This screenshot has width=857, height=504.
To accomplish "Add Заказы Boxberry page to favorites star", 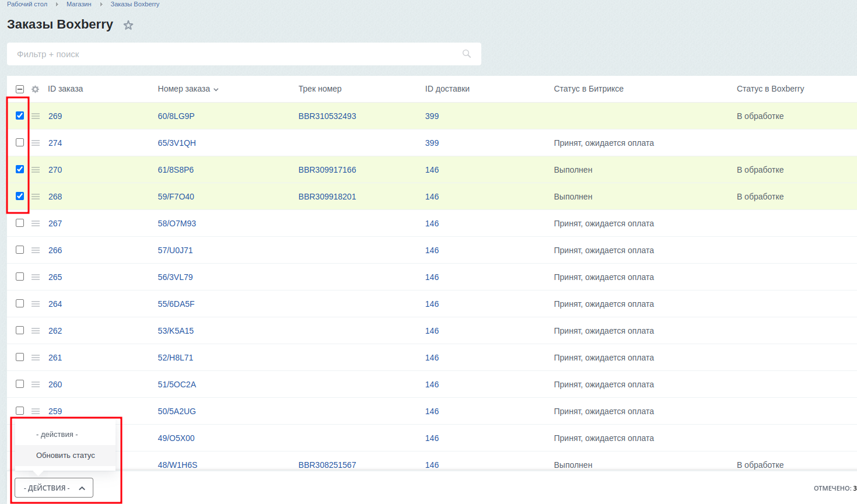I will click(x=128, y=25).
